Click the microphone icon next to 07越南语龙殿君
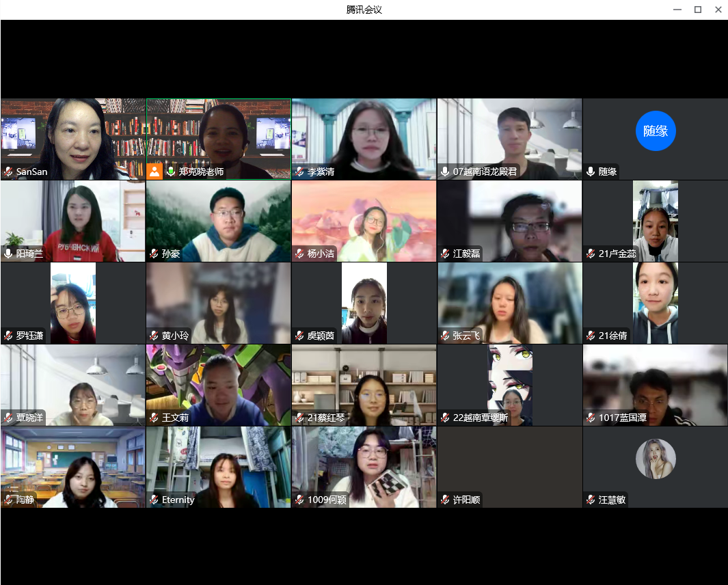This screenshot has height=585, width=728. pyautogui.click(x=445, y=172)
